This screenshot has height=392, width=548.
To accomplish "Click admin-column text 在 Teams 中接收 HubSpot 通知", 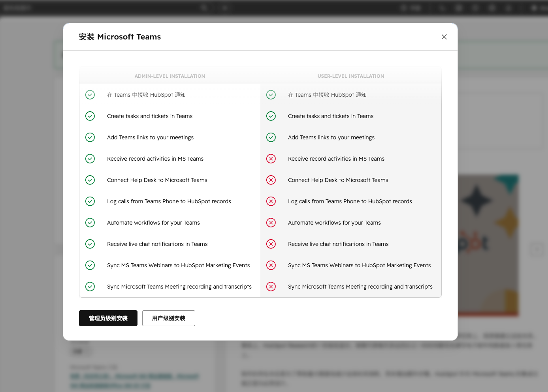I will [x=146, y=95].
